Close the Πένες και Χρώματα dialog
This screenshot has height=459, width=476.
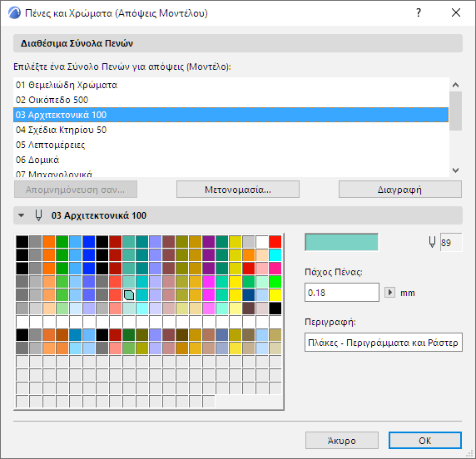coord(456,12)
